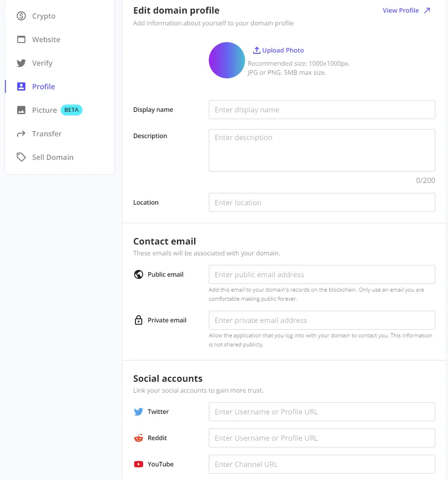Viewport: 448px width, 480px height.
Task: Click the Reddit alien icon
Action: tap(139, 438)
